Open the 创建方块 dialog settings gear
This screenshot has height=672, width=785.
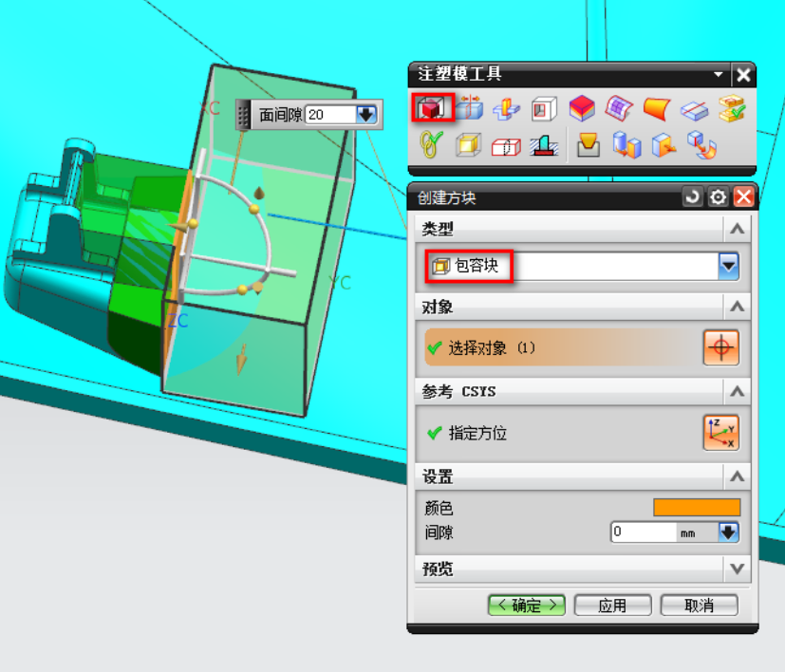(718, 196)
